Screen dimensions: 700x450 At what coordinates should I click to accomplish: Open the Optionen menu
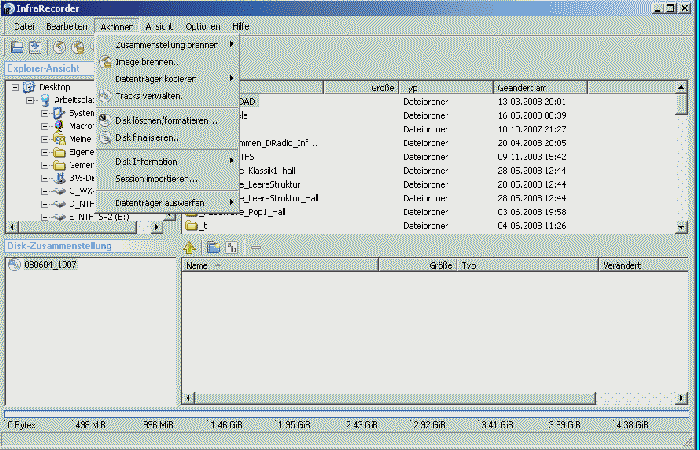point(203,25)
